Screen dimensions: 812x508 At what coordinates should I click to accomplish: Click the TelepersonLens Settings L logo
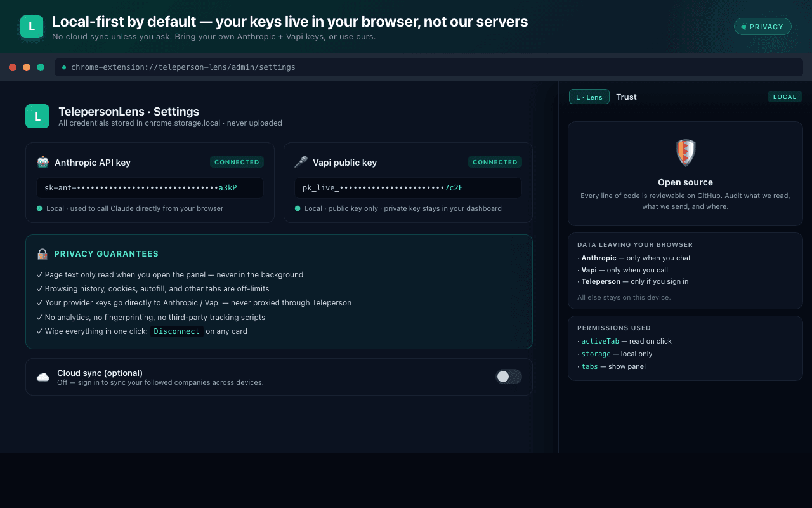point(37,116)
